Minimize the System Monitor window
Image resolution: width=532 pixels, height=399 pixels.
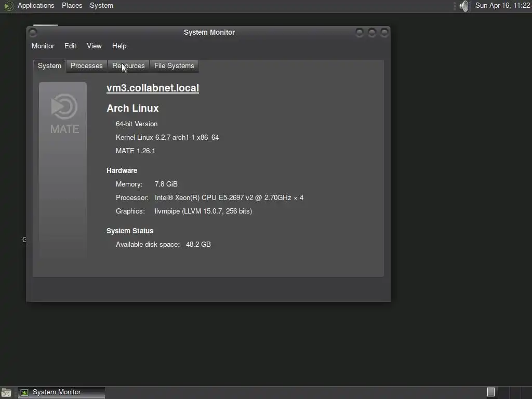(x=360, y=33)
